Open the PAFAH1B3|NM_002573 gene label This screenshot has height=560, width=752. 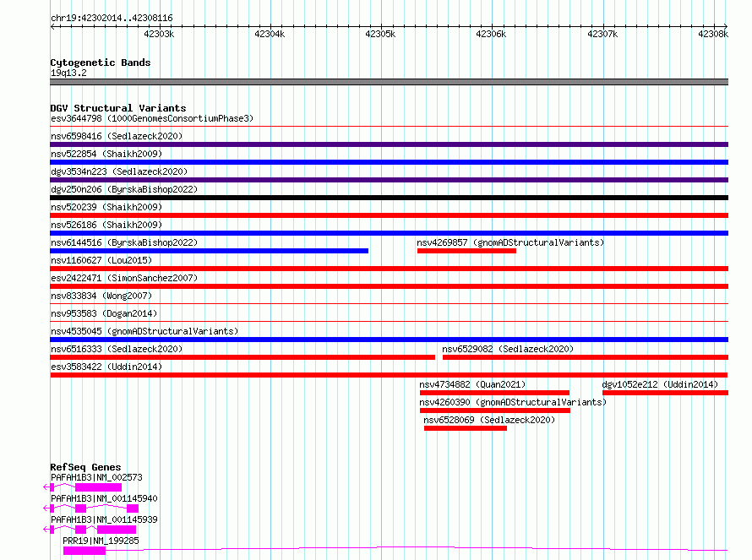pos(96,477)
